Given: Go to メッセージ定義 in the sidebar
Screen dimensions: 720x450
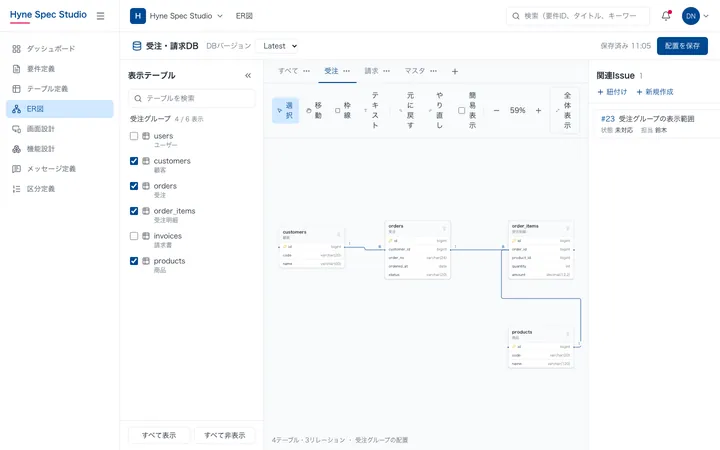Looking at the screenshot, I should [x=60, y=169].
